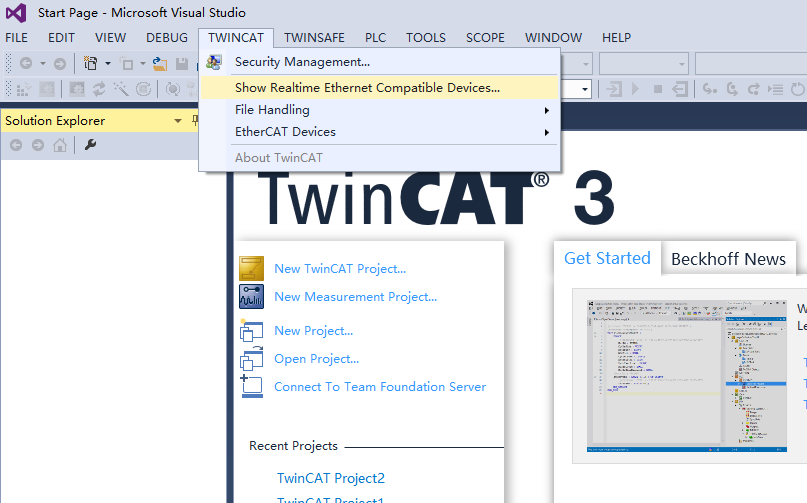This screenshot has width=807, height=503.
Task: Open Solution Explorer Properties wrench
Action: 90,145
